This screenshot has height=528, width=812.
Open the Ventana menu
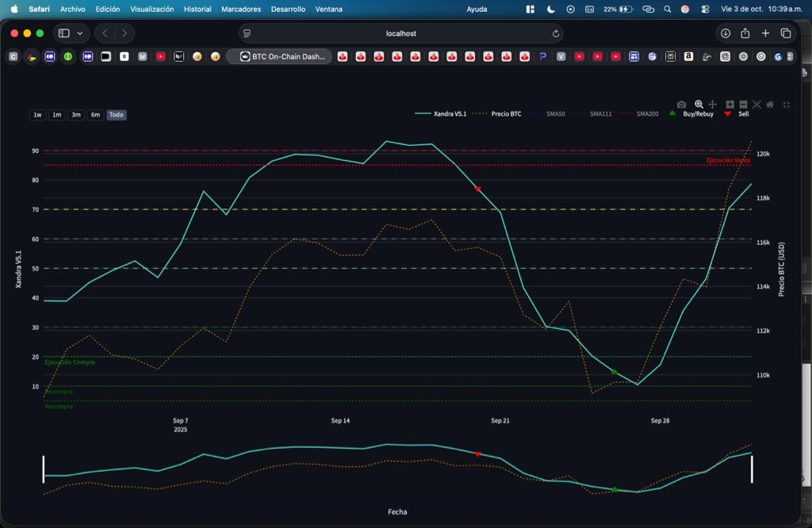pyautogui.click(x=329, y=10)
